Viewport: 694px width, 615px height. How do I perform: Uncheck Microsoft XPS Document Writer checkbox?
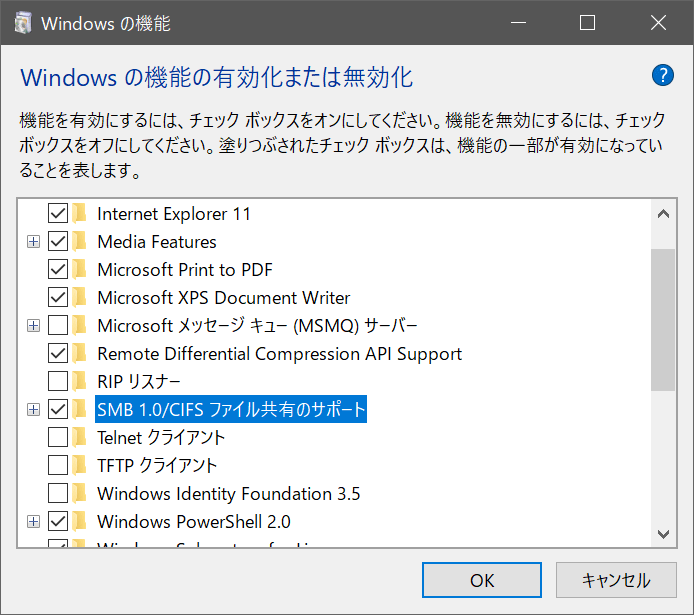[x=58, y=297]
